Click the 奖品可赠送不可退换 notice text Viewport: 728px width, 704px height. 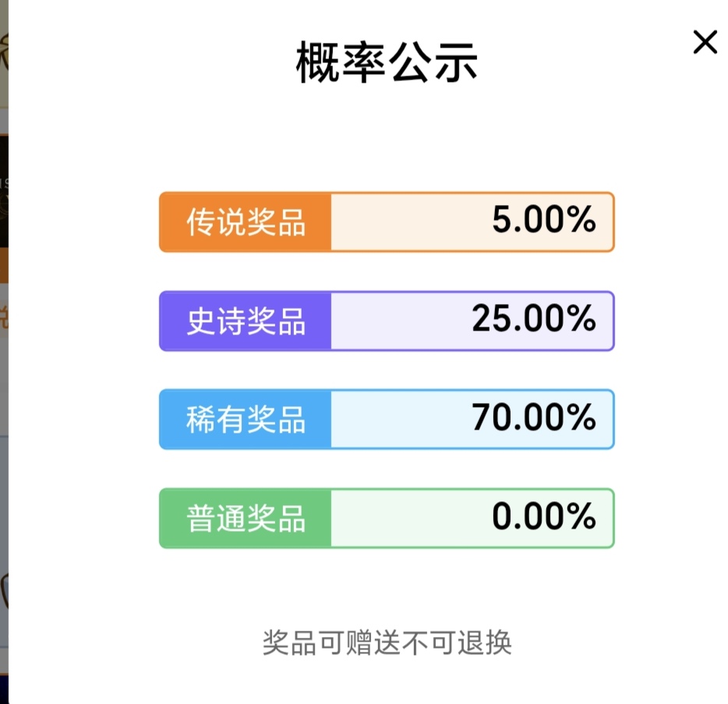click(387, 643)
